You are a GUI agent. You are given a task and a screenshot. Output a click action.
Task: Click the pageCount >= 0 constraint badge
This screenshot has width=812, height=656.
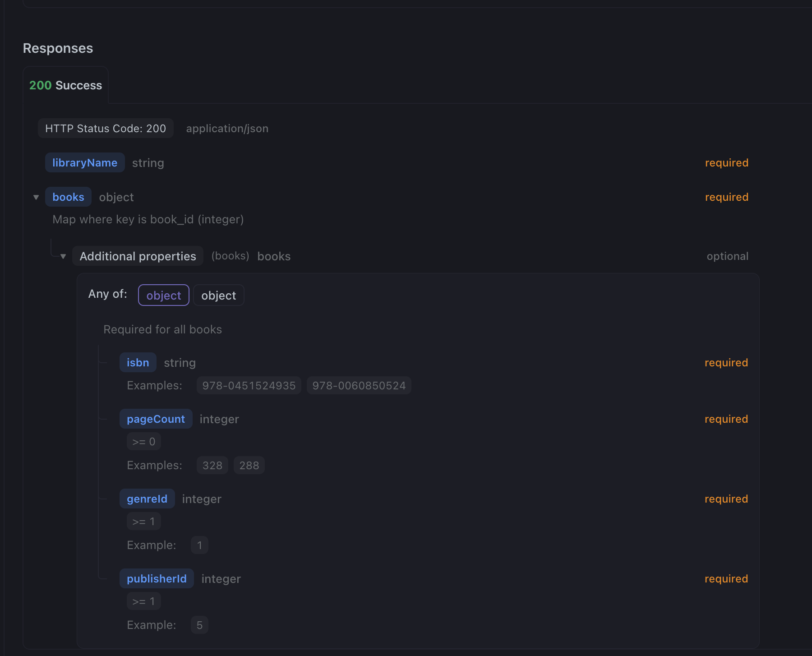[x=143, y=442]
